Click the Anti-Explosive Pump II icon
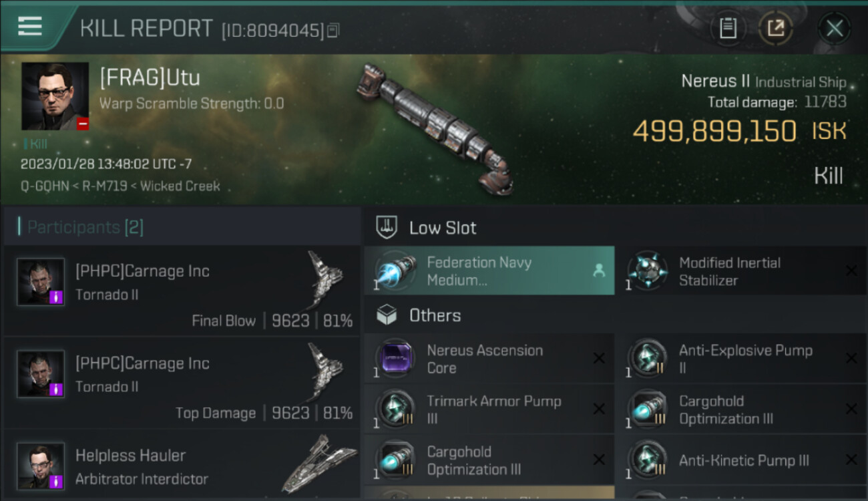Image resolution: width=868 pixels, height=501 pixels. pyautogui.click(x=646, y=359)
